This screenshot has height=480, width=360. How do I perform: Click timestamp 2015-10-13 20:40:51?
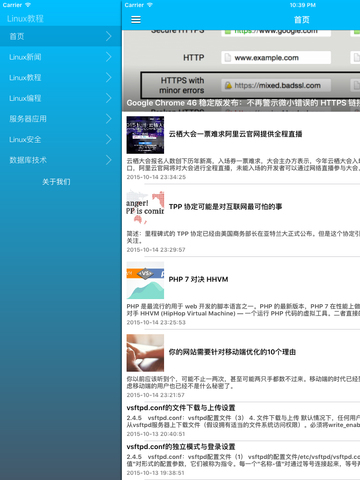coord(156,434)
